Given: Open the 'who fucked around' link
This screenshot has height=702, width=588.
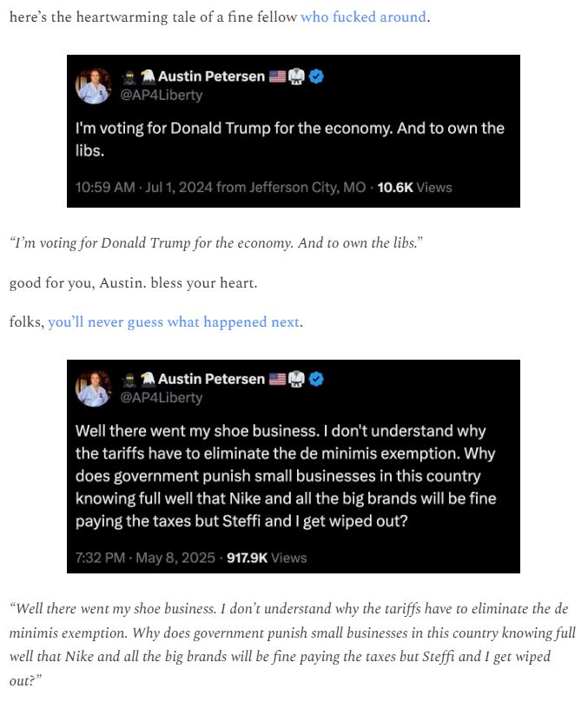Looking at the screenshot, I should click(x=363, y=17).
